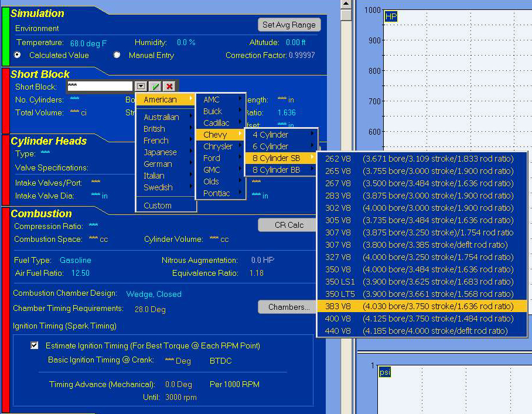The height and width of the screenshot is (414, 532).
Task: Click the Temperature value 68.0 deg F
Action: pos(88,43)
